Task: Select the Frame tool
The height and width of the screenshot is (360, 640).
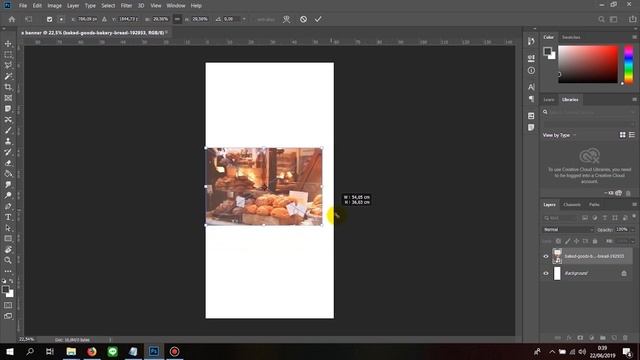Action: tap(8, 98)
